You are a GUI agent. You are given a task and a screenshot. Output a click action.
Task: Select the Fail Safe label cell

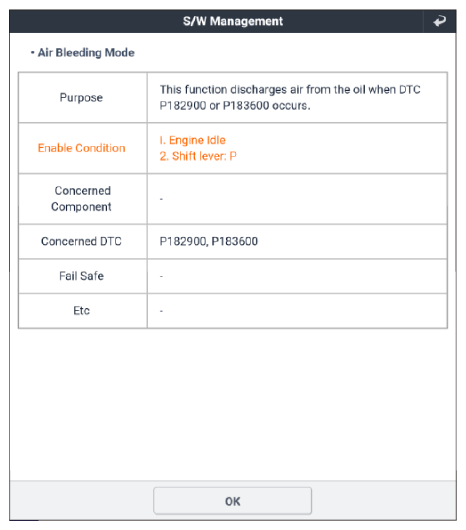pos(82,276)
